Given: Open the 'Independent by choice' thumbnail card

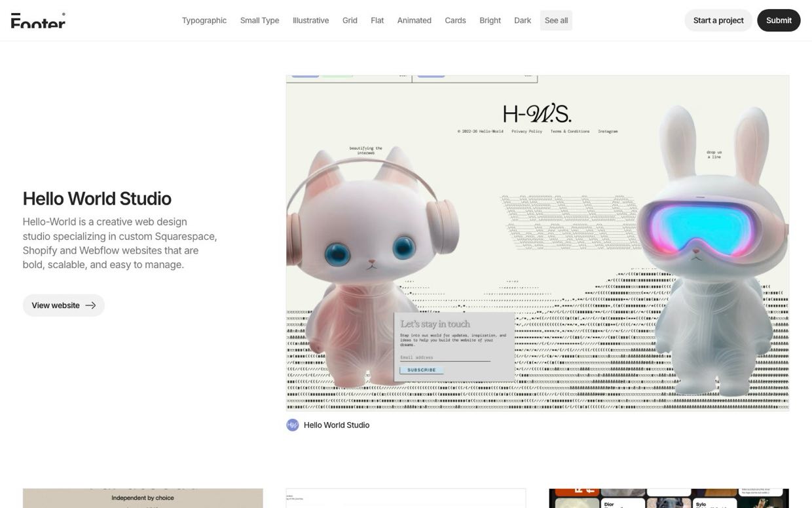Looking at the screenshot, I should [x=143, y=498].
